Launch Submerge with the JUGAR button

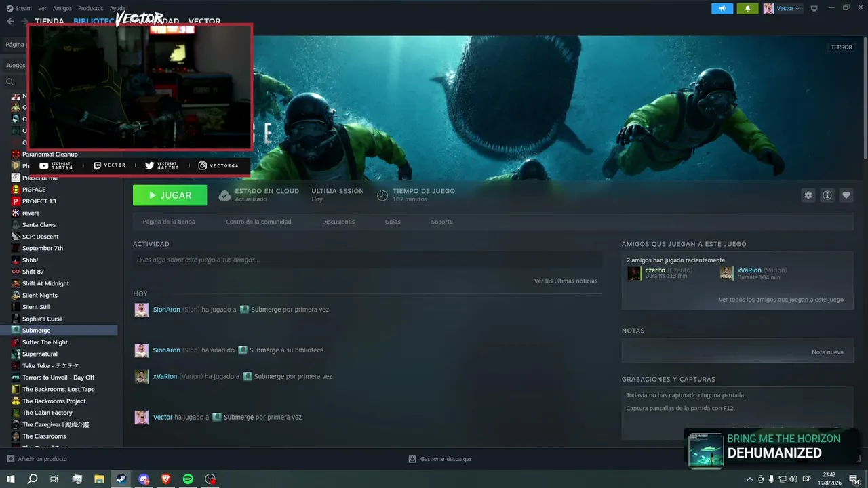(170, 195)
